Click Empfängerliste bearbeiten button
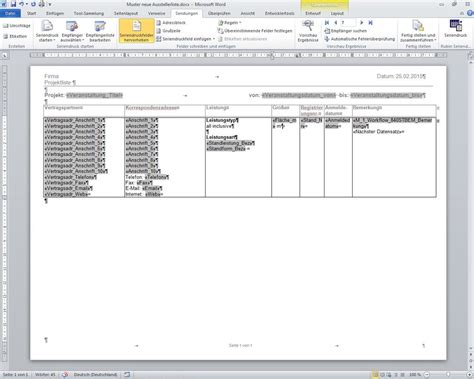This screenshot has height=379, width=474. click(100, 31)
